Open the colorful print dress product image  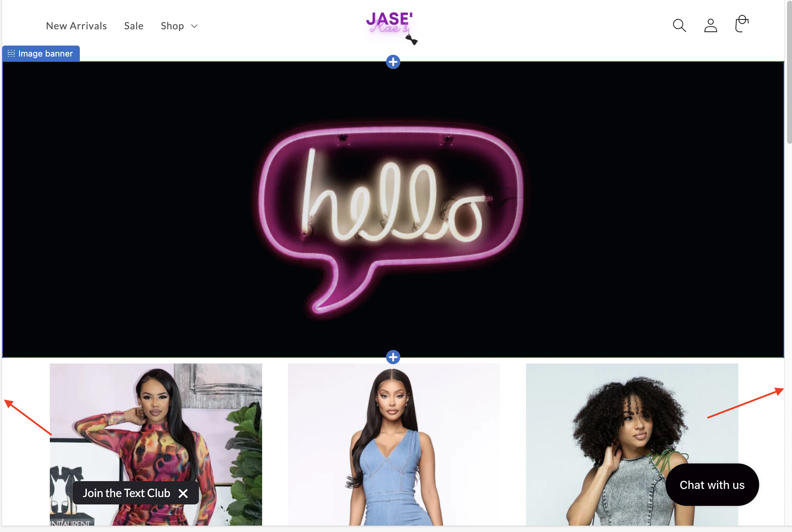[156, 444]
